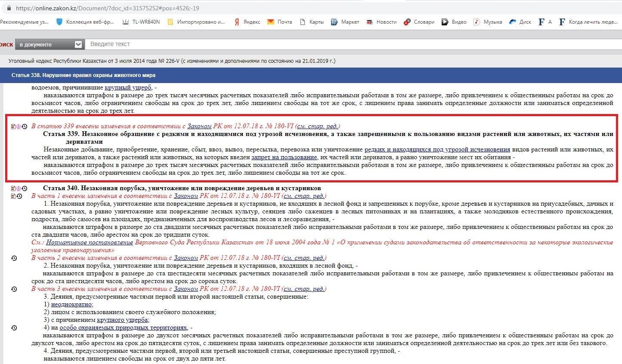Screen dimensions: 622x364
Task: Open 'редких и находящихся под угрозой исчезновения' link
Action: click(437, 150)
